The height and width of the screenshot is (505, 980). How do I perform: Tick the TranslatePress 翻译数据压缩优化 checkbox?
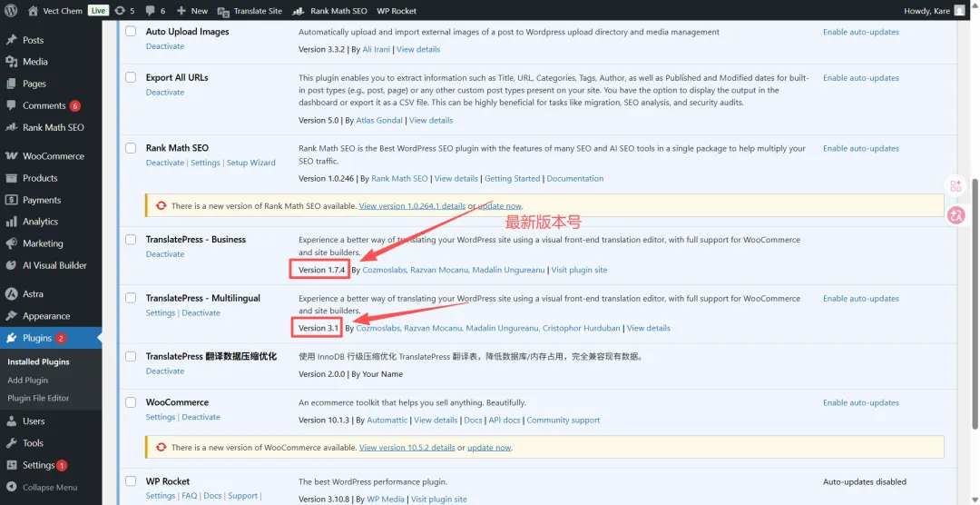(131, 357)
